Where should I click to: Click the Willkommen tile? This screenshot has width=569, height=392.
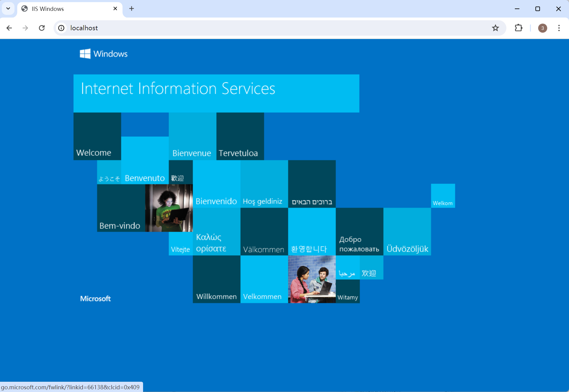pyautogui.click(x=217, y=279)
